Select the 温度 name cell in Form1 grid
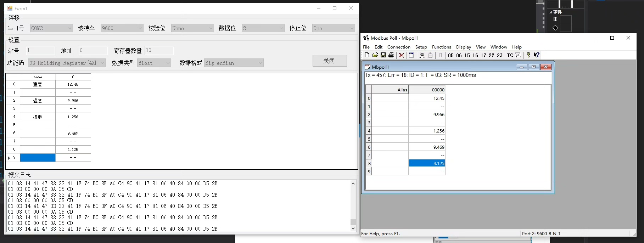 [x=38, y=101]
